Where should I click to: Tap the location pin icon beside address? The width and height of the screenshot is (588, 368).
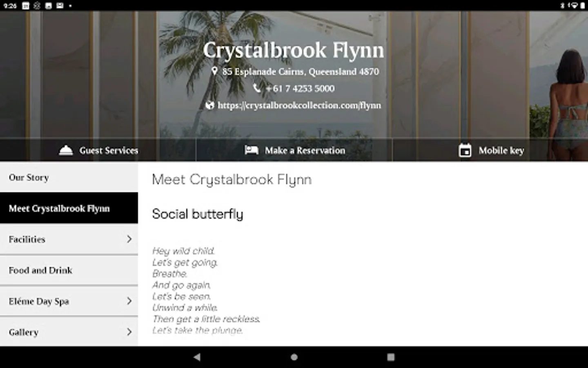coord(214,71)
